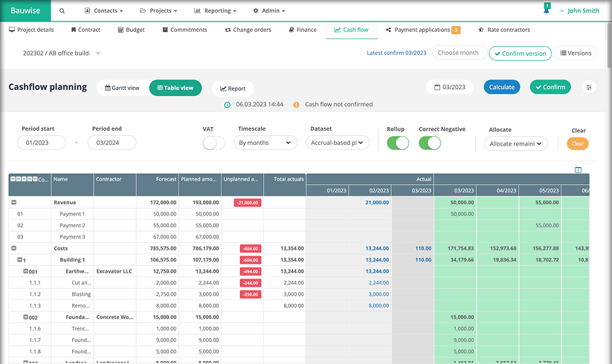Click the calendar 03/2023 date button
The image size is (612, 364).
[x=449, y=87]
